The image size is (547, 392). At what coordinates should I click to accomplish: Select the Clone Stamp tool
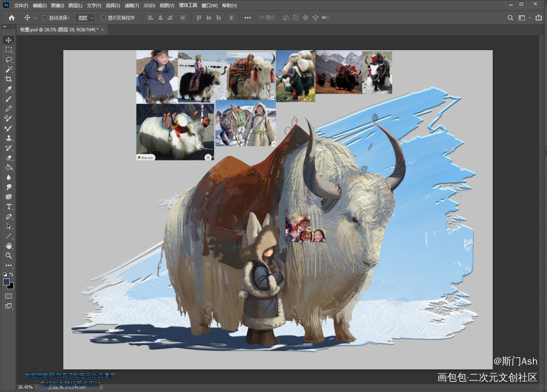9,138
